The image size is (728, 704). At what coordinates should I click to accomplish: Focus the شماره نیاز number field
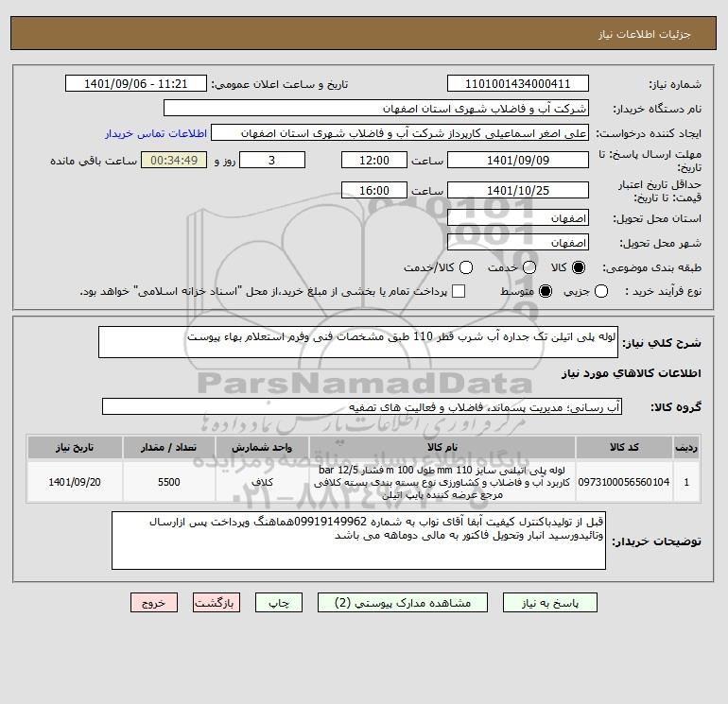pos(518,83)
